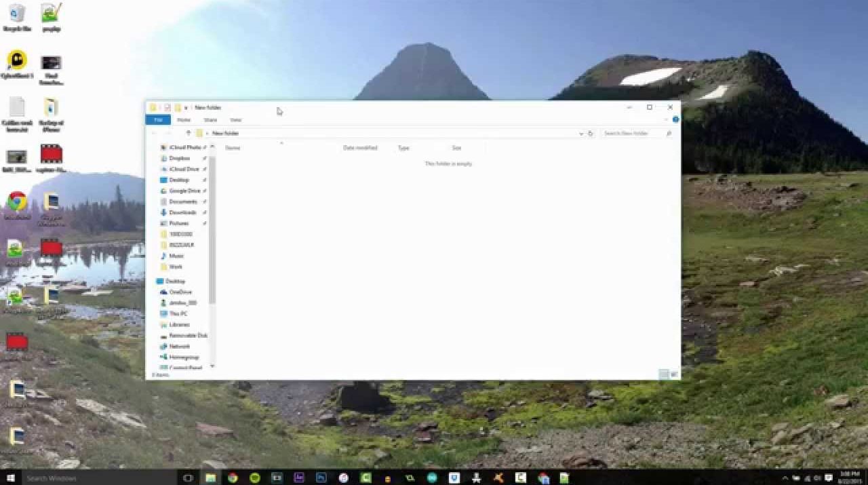This screenshot has height=485, width=868.
Task: Select This PC in navigation pane
Action: (178, 313)
